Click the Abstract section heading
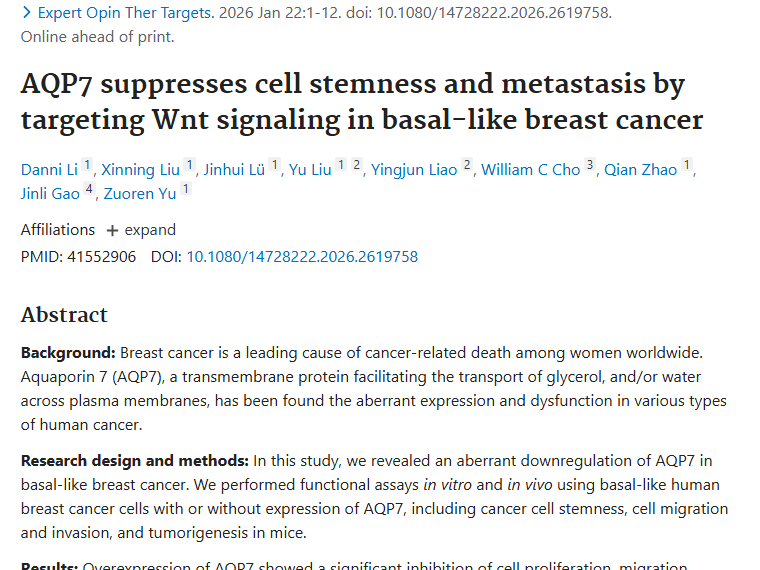 (x=64, y=315)
